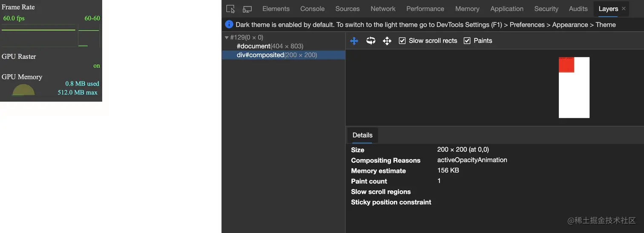Collapse the #129 root layer node
The height and width of the screenshot is (233, 644).
point(227,37)
